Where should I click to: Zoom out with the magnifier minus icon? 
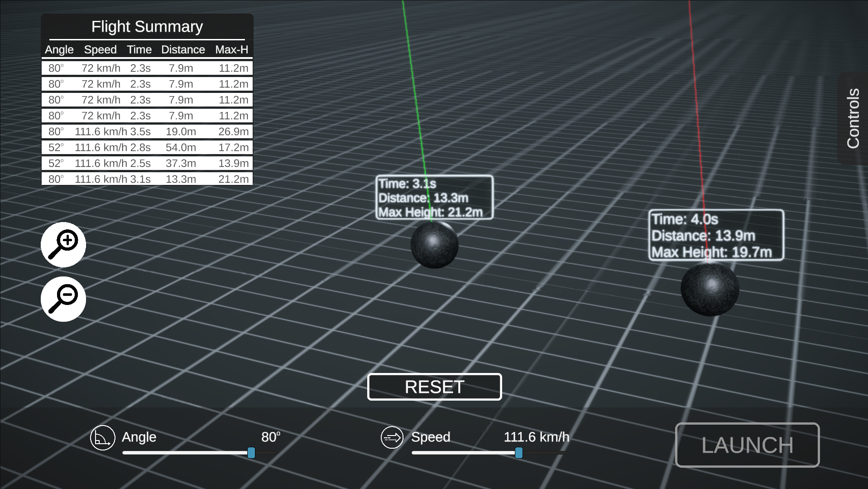point(63,299)
